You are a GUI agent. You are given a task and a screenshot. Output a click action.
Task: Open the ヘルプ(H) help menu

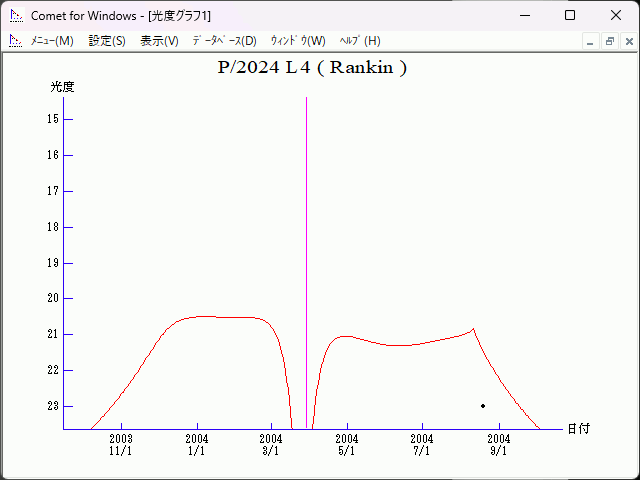pos(360,41)
